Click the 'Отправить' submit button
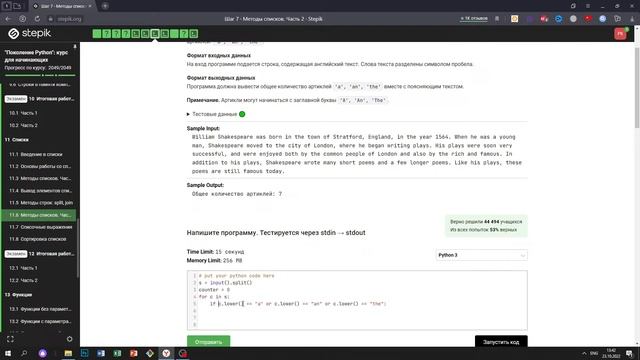 point(209,341)
